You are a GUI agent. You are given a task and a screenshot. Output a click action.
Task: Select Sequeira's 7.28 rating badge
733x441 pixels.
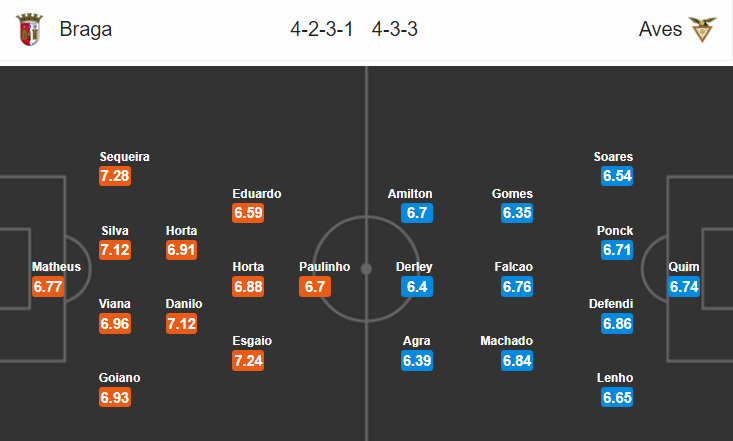(115, 176)
